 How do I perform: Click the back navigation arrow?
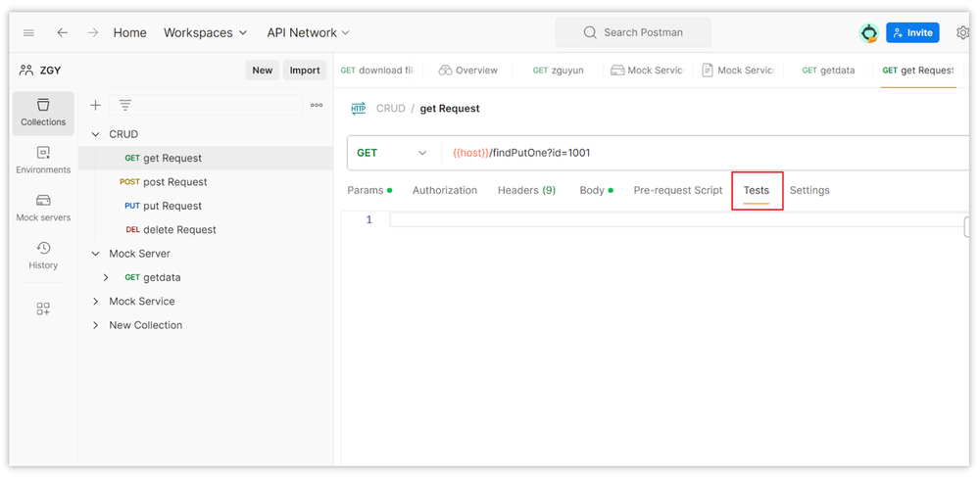click(x=63, y=32)
